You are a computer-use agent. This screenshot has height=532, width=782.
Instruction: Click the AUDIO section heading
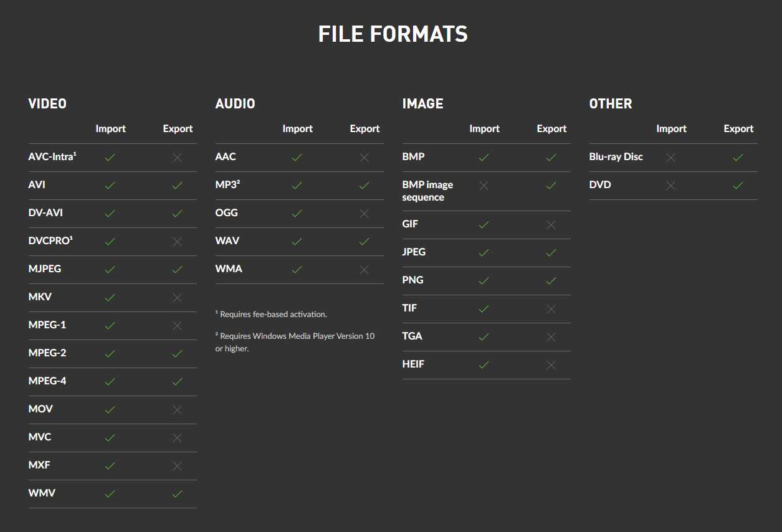coord(235,104)
